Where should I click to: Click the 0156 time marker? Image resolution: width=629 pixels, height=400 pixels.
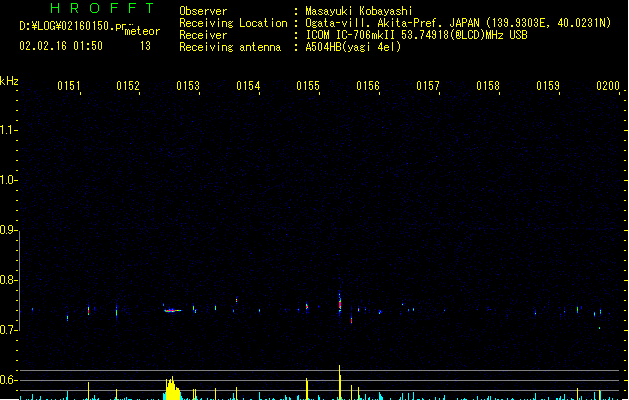(x=368, y=86)
